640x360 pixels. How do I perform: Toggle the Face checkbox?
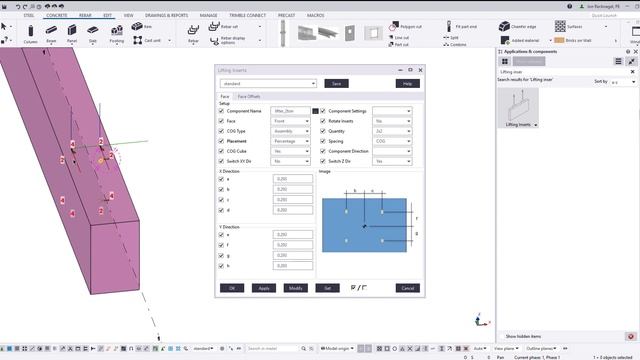tap(221, 121)
